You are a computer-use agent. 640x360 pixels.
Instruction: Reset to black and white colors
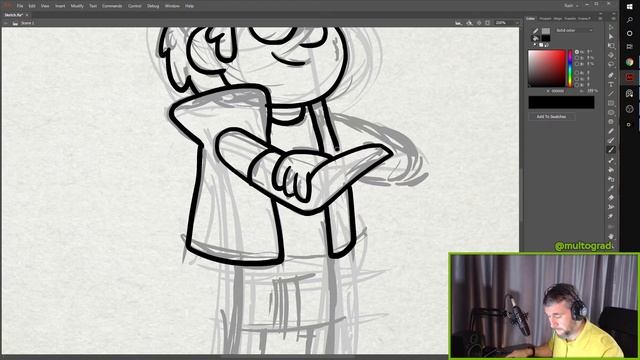coord(536,45)
